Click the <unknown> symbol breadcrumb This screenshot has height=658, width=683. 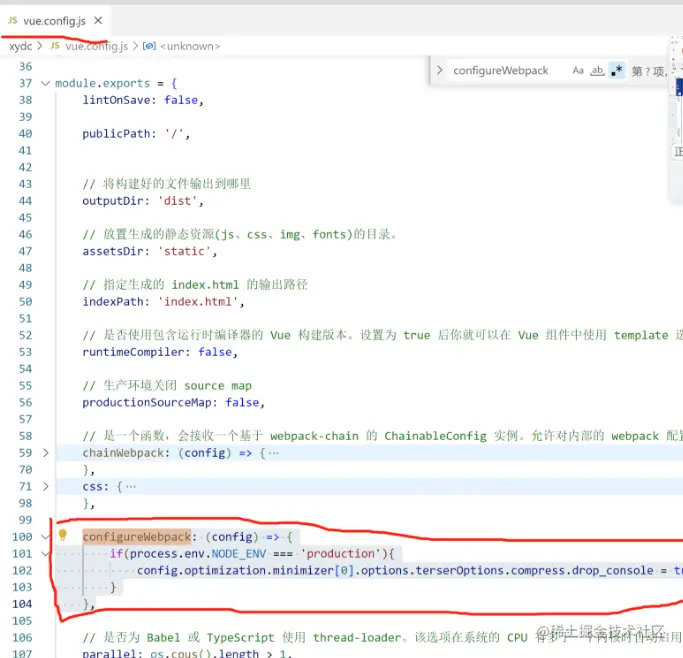pyautogui.click(x=190, y=46)
